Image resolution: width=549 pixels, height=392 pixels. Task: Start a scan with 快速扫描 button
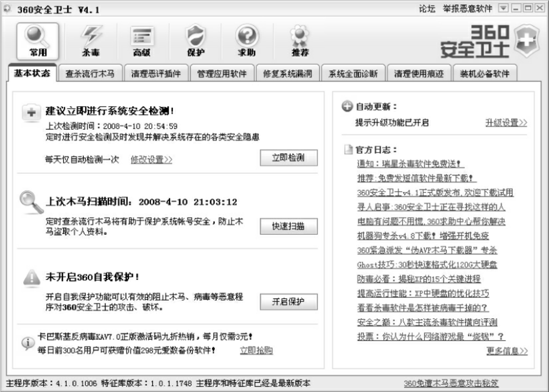point(289,226)
